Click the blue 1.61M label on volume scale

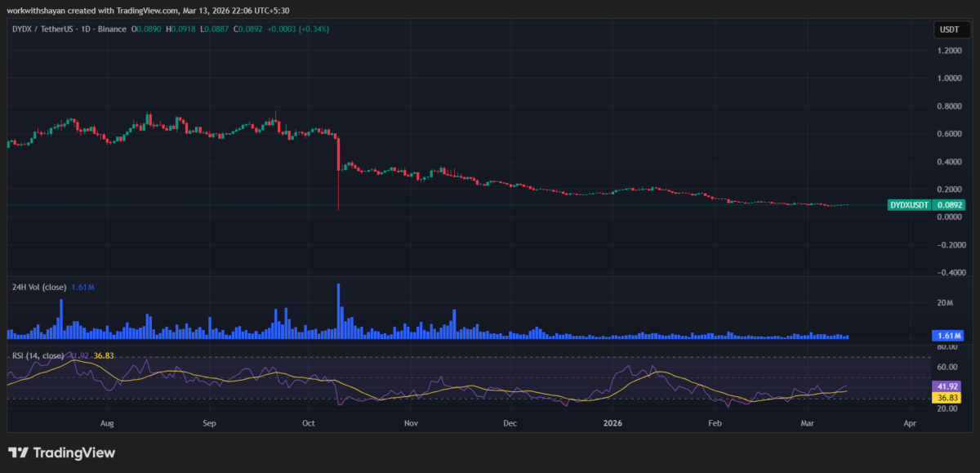click(x=947, y=336)
